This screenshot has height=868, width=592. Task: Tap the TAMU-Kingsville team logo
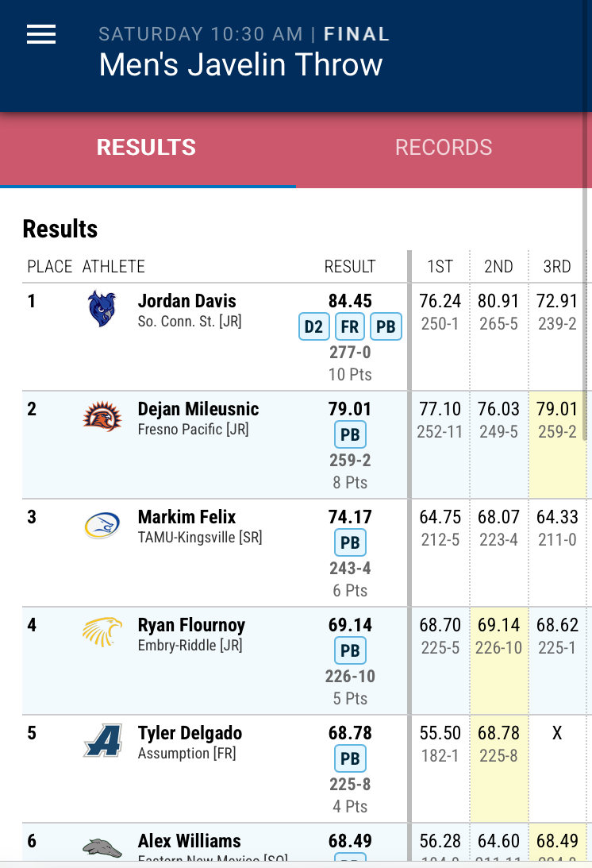point(102,526)
